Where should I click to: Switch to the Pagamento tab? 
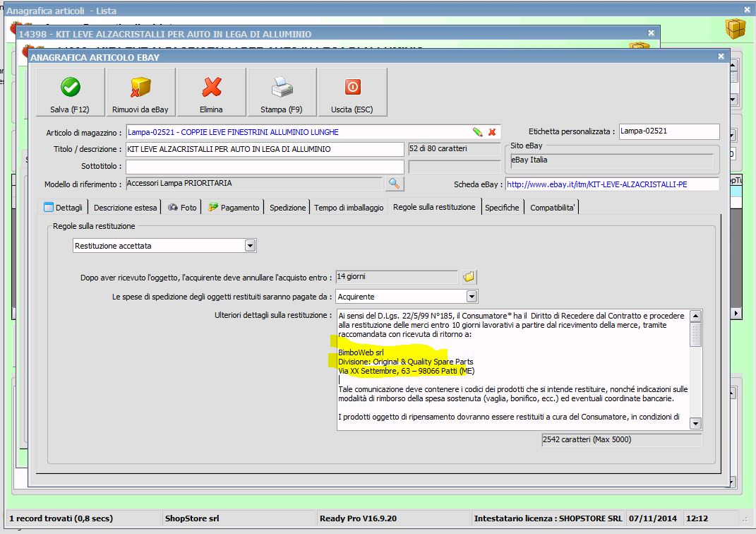click(x=234, y=208)
